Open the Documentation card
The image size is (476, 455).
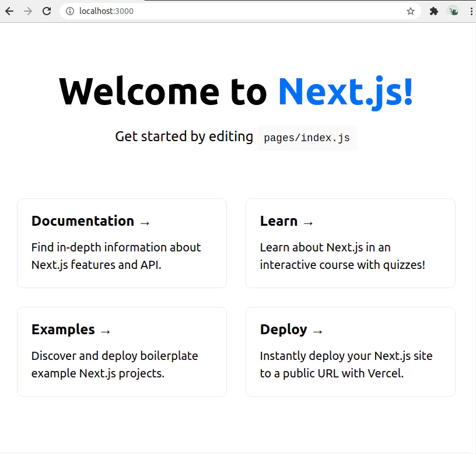coord(122,243)
